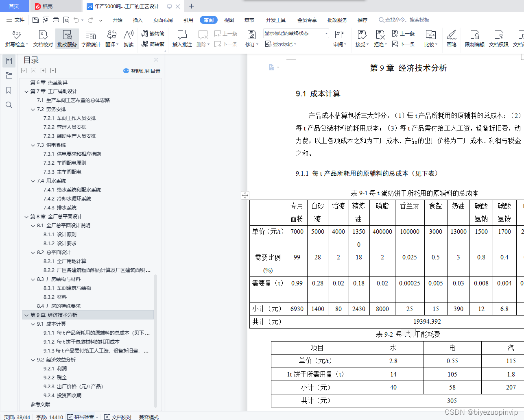The image size is (524, 420).
Task: Go to previous revision 上一条 beside 接受
Action: (403, 34)
